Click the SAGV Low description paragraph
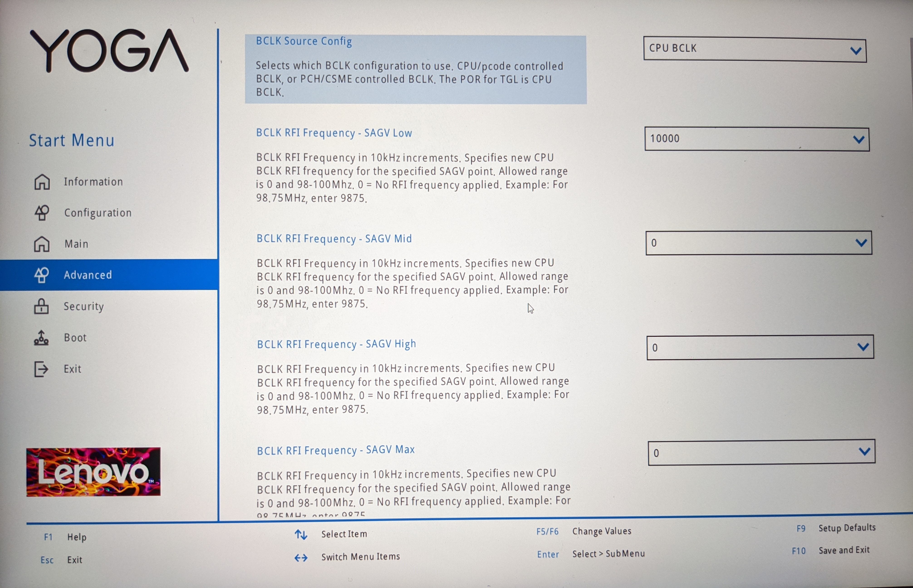 [x=412, y=178]
